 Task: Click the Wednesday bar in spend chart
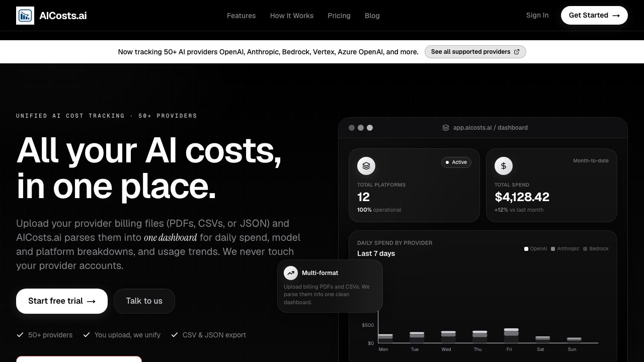point(448,337)
